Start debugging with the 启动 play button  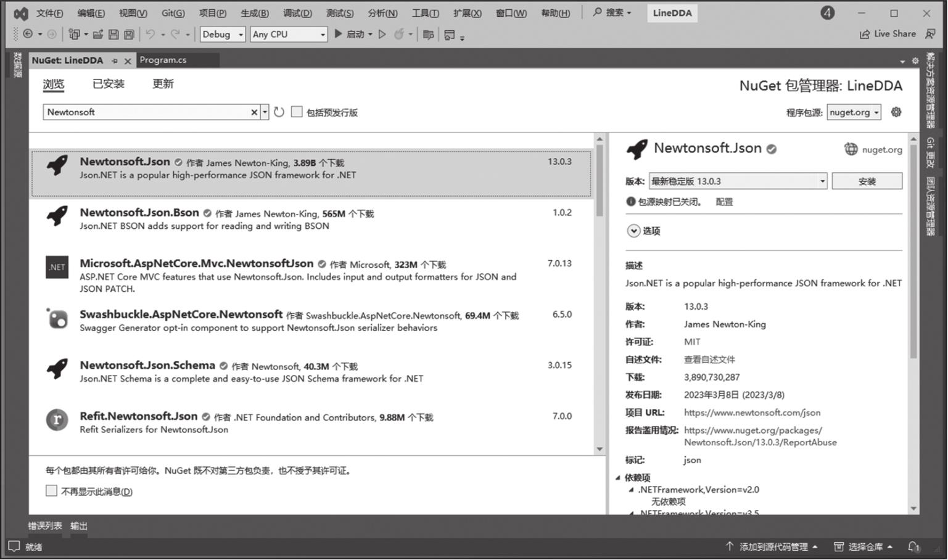point(349,35)
